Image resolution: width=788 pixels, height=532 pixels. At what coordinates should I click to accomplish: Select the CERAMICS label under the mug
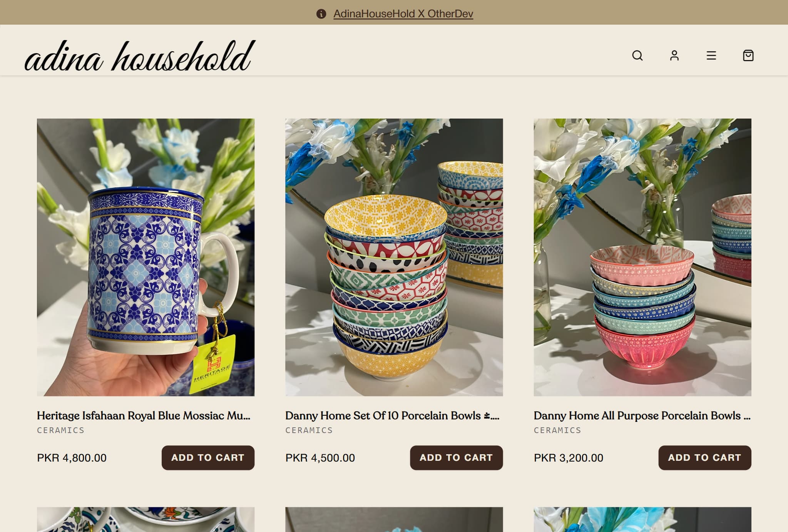[x=60, y=430]
